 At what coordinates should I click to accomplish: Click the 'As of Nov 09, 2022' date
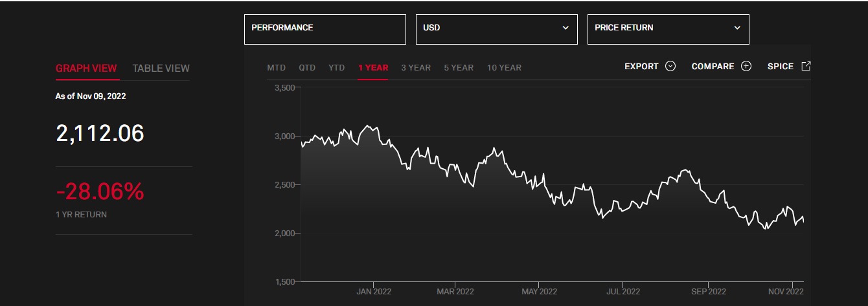tap(91, 96)
